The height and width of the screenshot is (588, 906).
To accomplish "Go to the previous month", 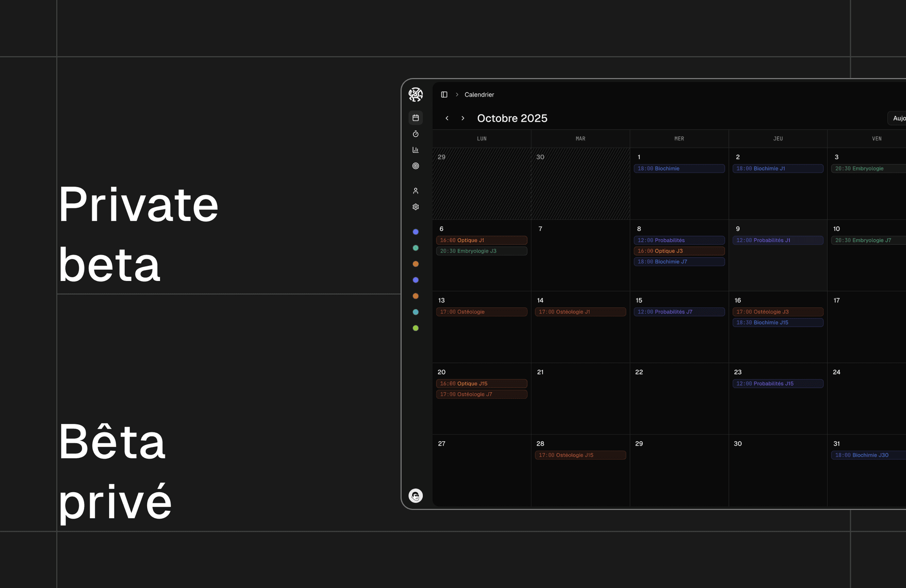I will pyautogui.click(x=447, y=118).
